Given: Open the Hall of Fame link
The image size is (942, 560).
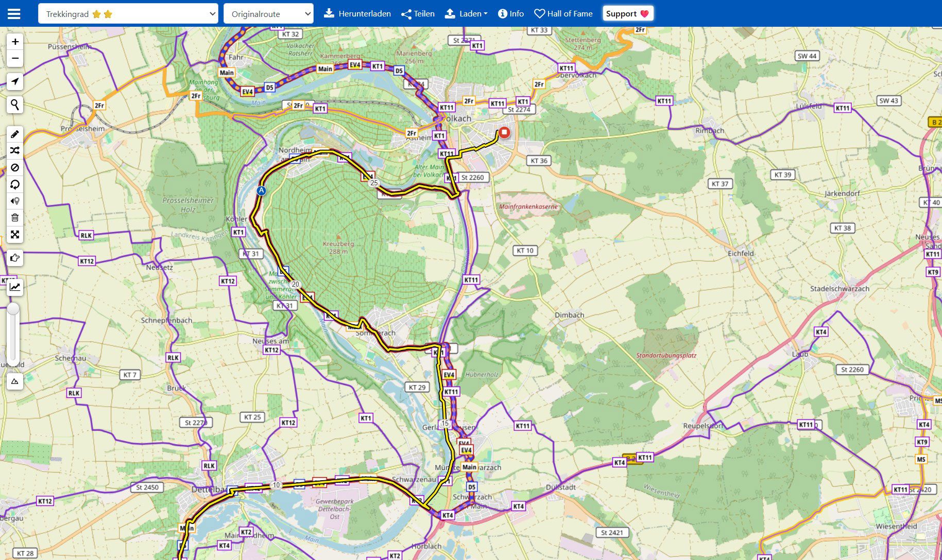Looking at the screenshot, I should coord(563,14).
